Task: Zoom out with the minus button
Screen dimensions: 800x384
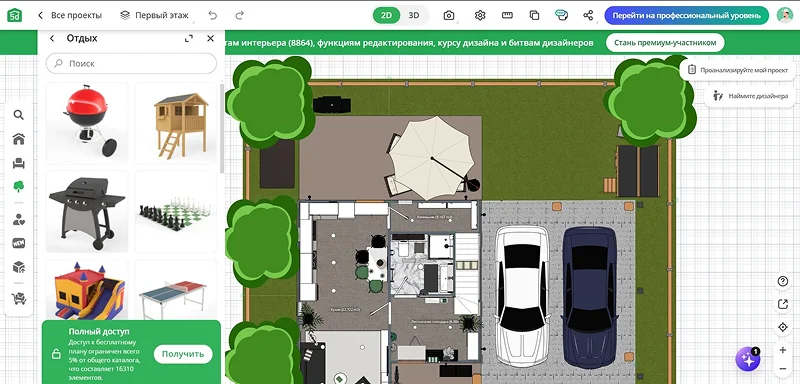Action: coord(783,369)
